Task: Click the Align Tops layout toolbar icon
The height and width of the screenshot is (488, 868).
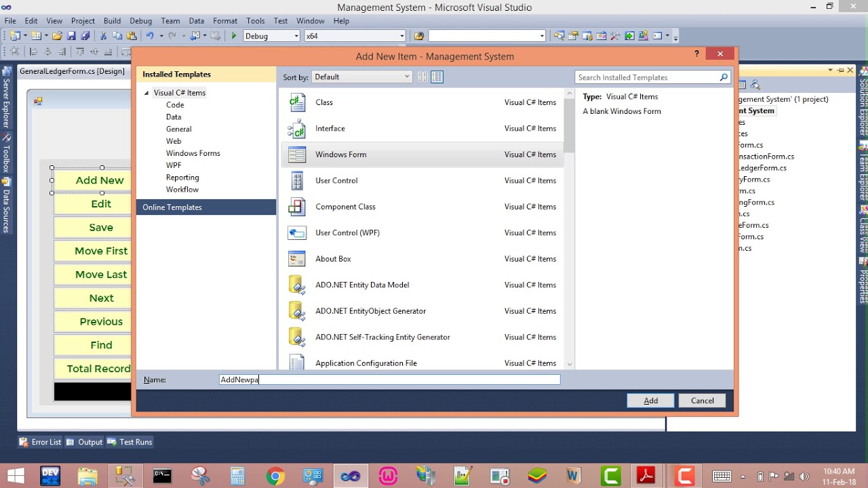Action: [x=80, y=52]
